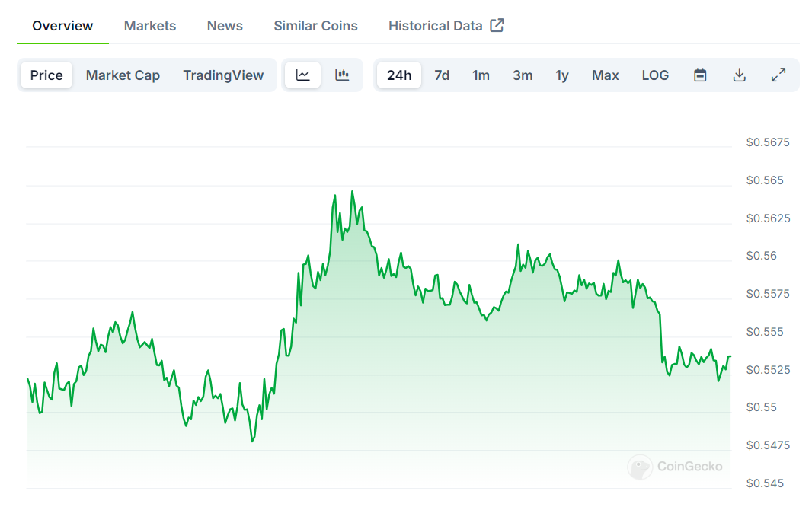This screenshot has width=812, height=507.
Task: Toggle LOG scale on chart
Action: [x=655, y=75]
